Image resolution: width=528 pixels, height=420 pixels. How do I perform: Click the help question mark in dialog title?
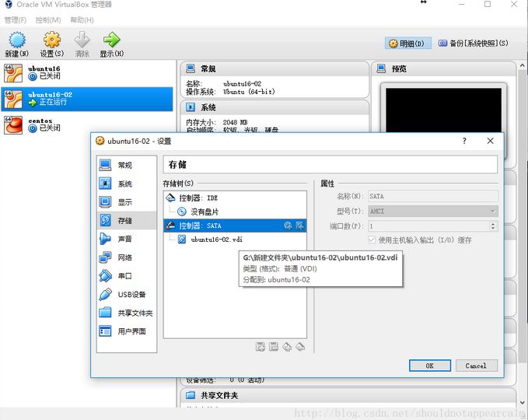tap(464, 141)
